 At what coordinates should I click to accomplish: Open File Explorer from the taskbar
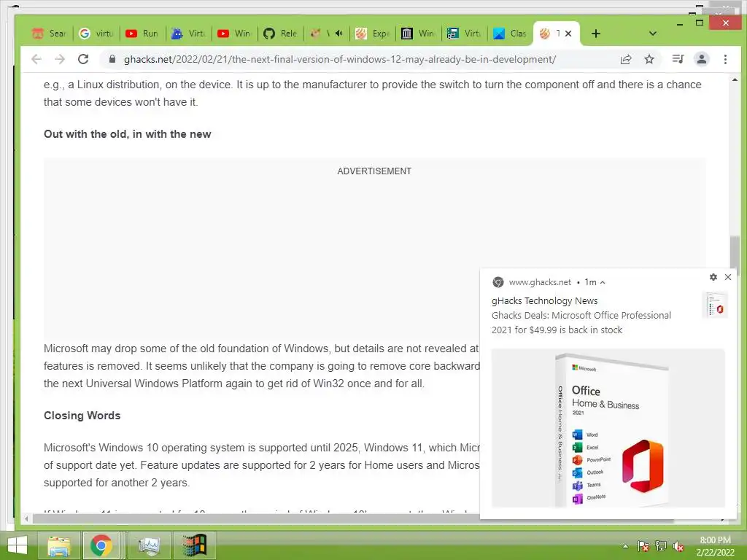click(x=59, y=545)
